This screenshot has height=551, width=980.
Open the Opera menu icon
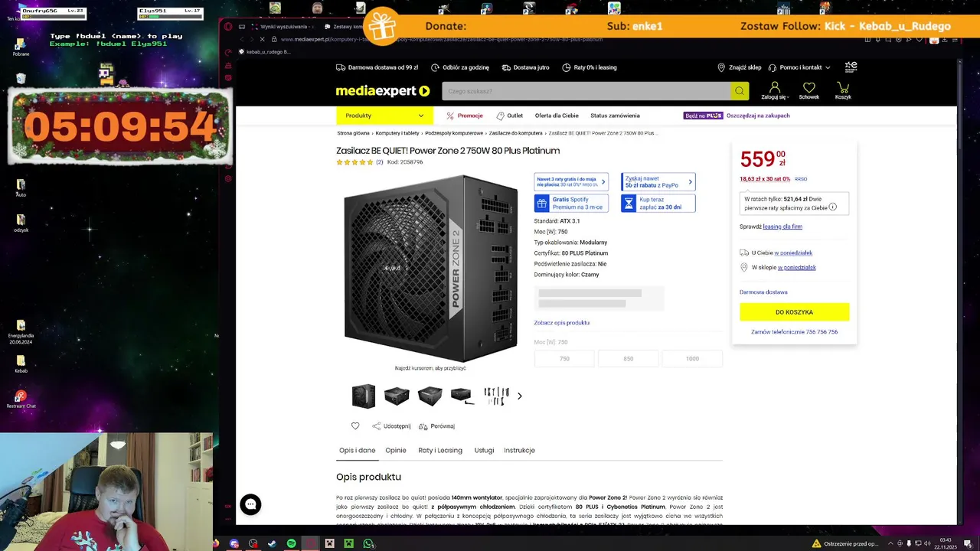[228, 26]
